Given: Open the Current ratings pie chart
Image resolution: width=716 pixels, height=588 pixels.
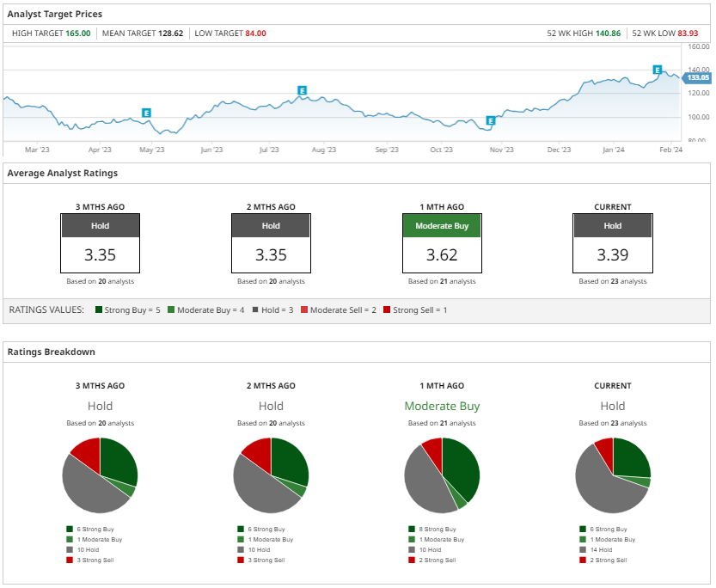Looking at the screenshot, I should [x=612, y=475].
